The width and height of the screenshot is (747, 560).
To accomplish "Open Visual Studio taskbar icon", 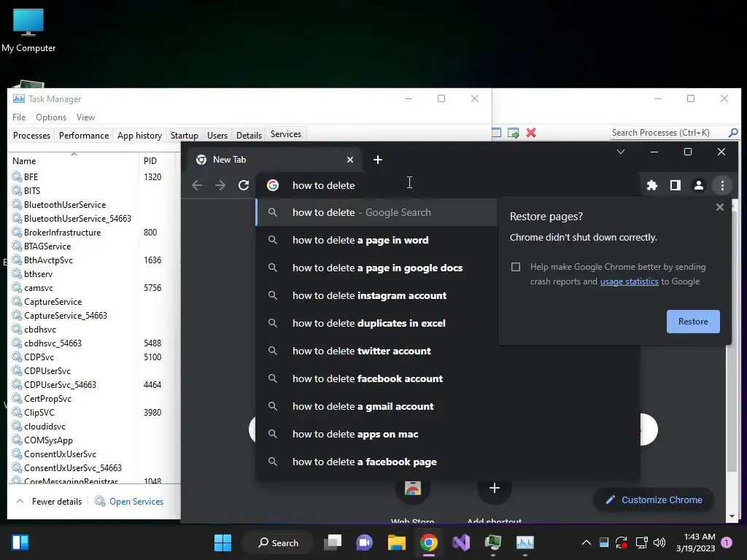I will (461, 542).
